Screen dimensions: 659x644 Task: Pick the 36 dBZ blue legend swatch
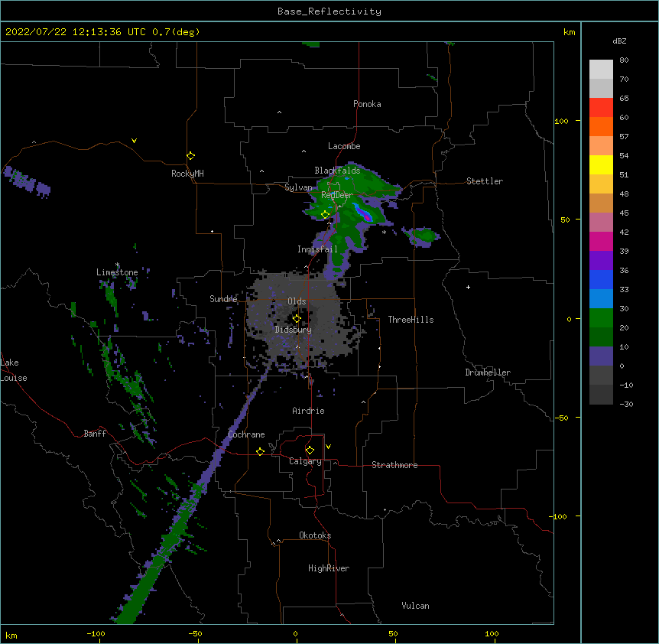coord(601,279)
